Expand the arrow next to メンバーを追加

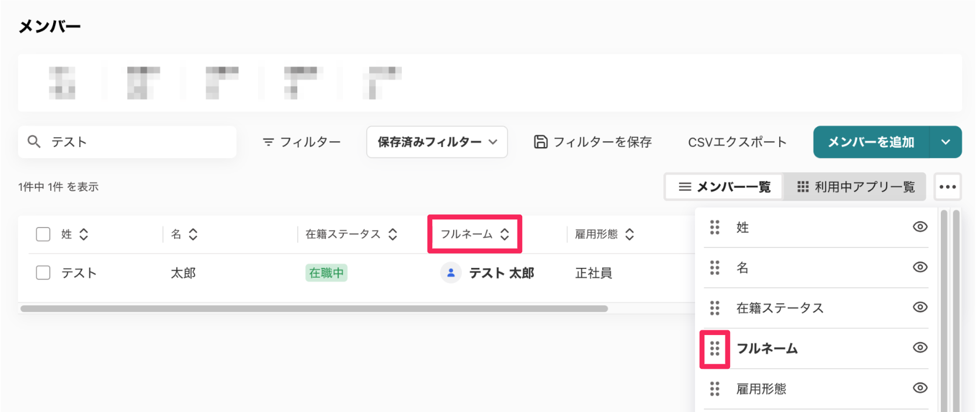point(946,142)
